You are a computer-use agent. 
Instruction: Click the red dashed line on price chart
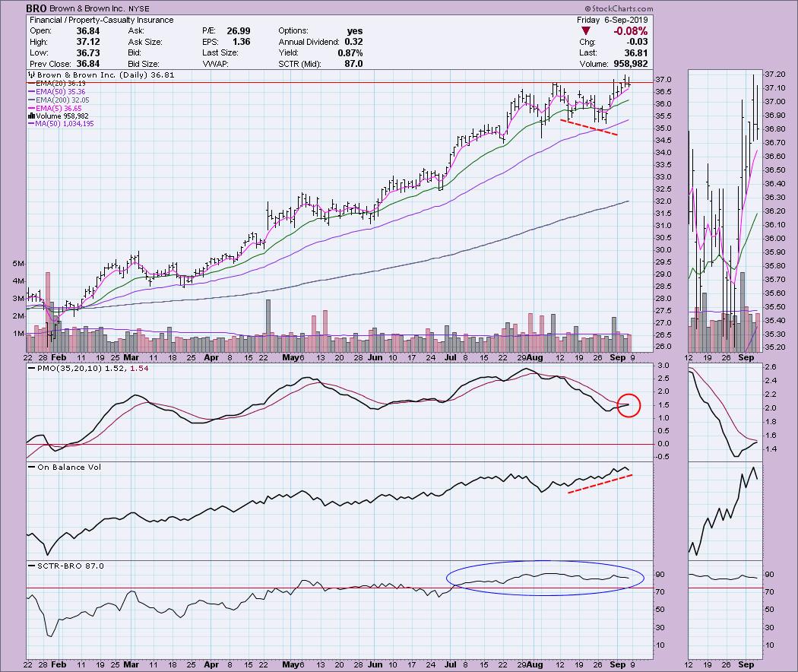click(589, 127)
